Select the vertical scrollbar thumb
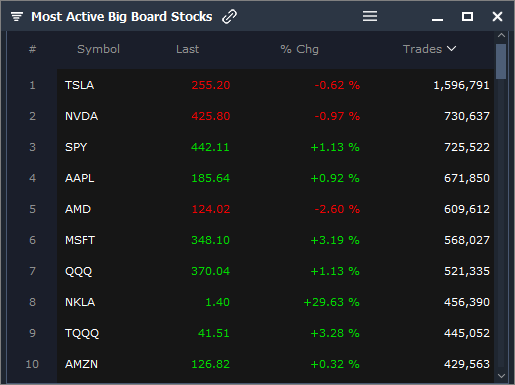 point(501,62)
